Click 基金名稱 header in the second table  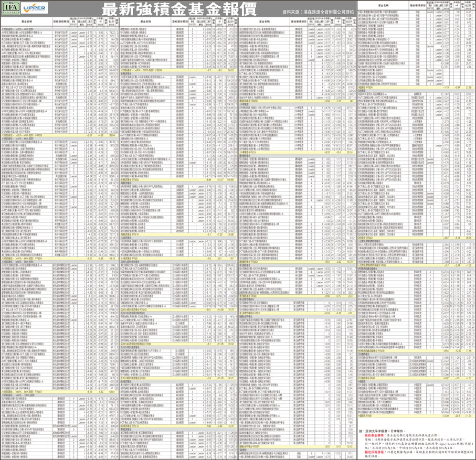145,22
